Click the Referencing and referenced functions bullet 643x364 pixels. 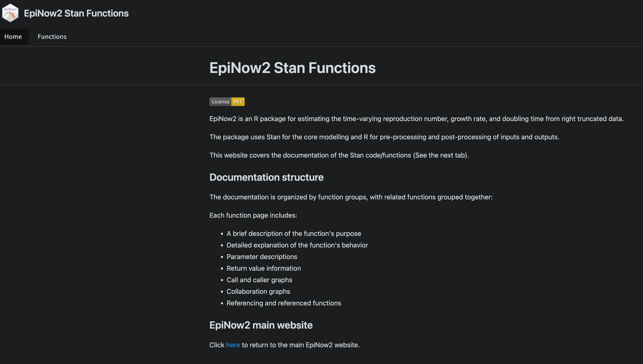(284, 303)
